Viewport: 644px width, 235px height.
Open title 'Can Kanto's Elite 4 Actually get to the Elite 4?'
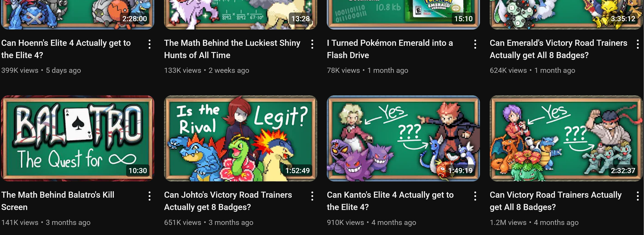tap(390, 201)
